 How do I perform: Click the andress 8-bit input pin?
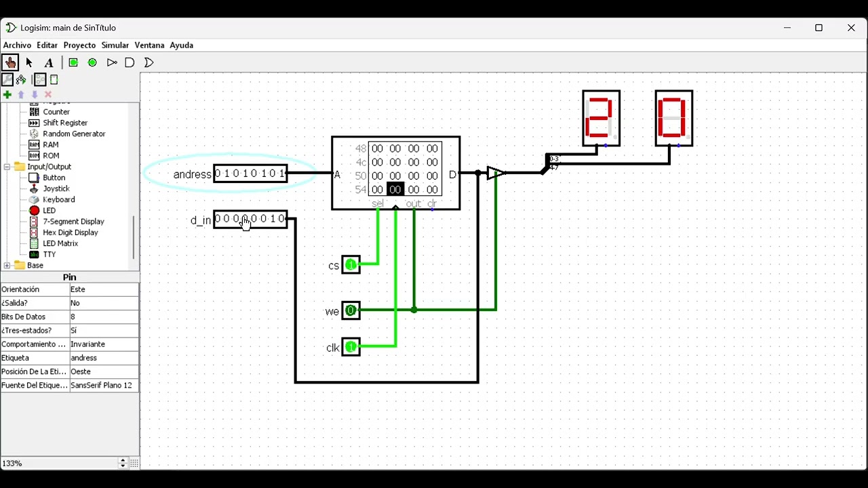click(x=250, y=174)
